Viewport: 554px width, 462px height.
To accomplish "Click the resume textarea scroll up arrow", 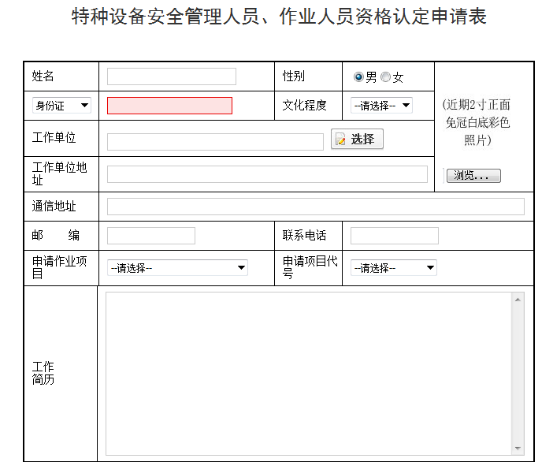I will pyautogui.click(x=518, y=300).
